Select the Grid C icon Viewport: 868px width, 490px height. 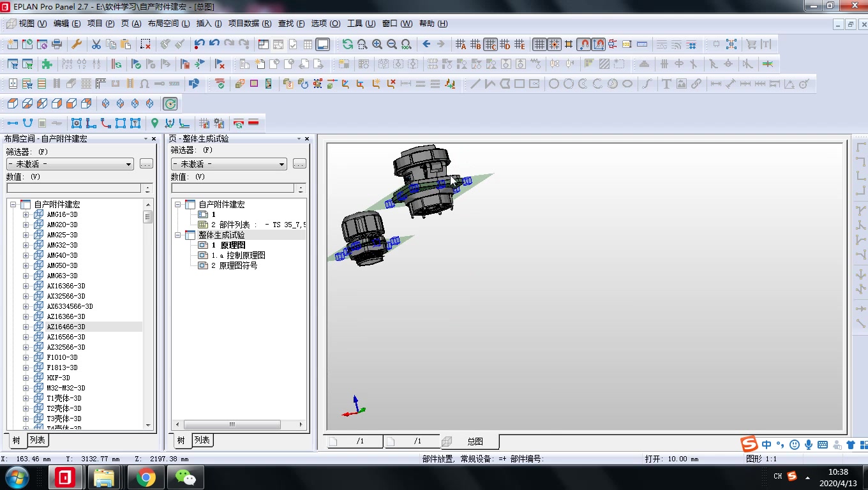pos(490,44)
